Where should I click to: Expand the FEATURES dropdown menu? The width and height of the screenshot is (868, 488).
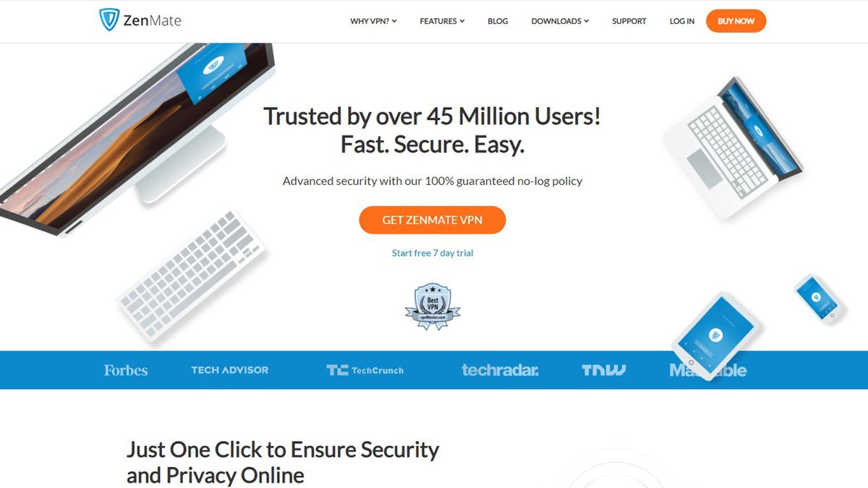442,21
